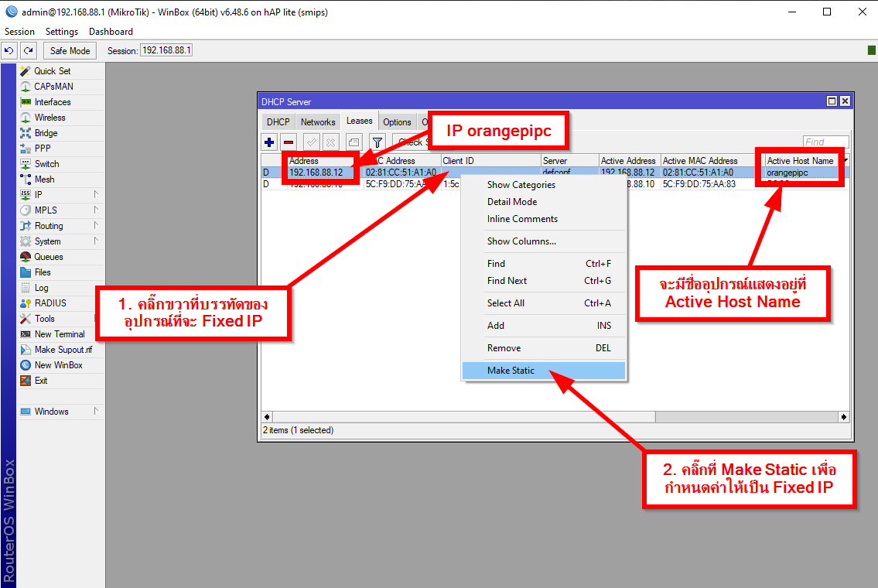This screenshot has width=878, height=588.
Task: Open Queues in sidebar
Action: coord(60,257)
